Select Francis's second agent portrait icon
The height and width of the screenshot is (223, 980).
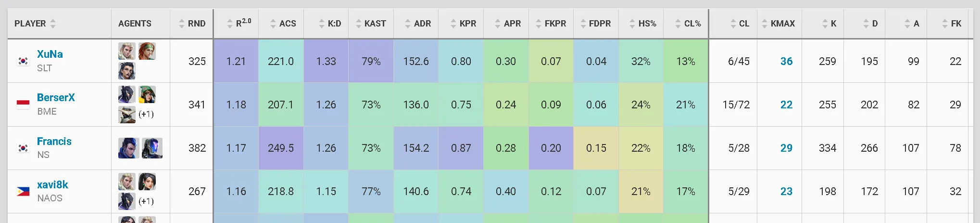click(x=152, y=148)
